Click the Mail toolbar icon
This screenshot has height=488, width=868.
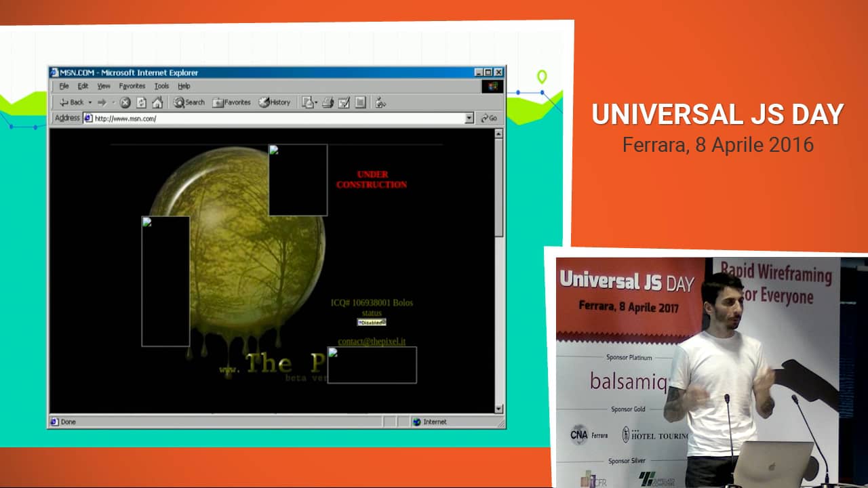(x=309, y=102)
